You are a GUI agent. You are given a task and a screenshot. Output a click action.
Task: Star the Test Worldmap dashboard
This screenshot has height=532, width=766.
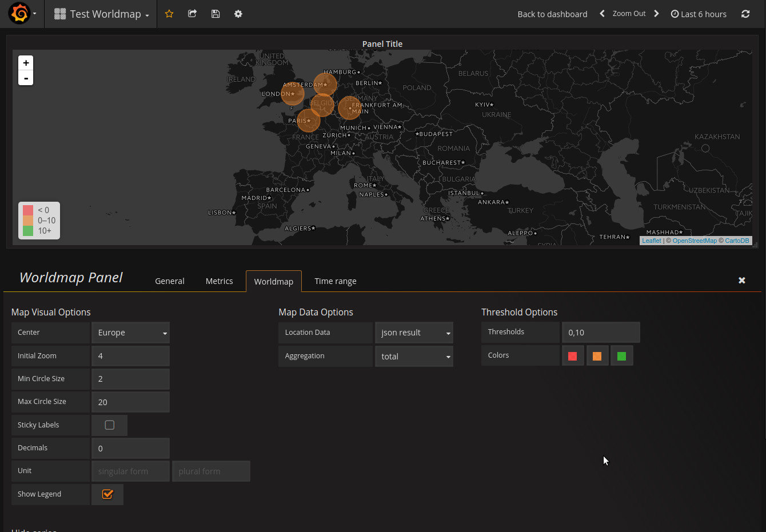(x=169, y=14)
